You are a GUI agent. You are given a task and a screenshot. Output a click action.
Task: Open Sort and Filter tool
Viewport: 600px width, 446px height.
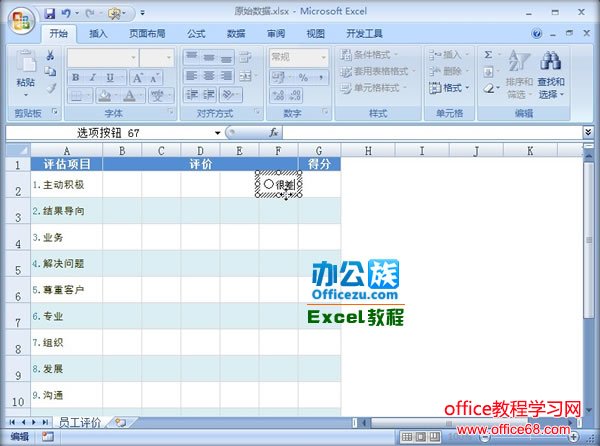(519, 75)
